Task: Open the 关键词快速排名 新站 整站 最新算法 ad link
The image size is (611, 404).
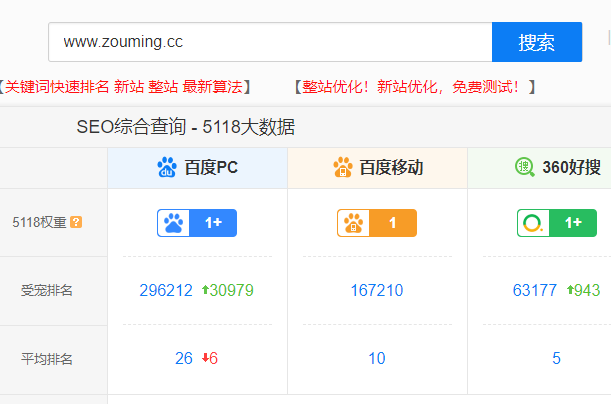Action: pyautogui.click(x=124, y=86)
